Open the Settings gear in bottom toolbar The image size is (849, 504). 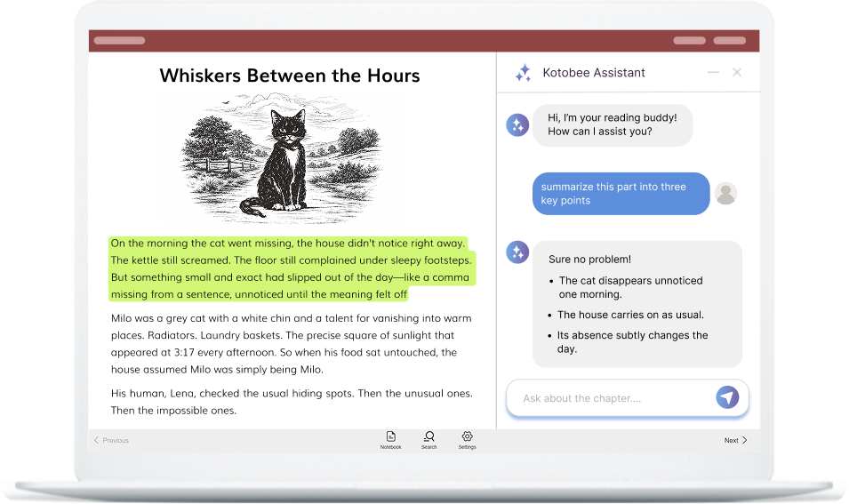click(467, 437)
